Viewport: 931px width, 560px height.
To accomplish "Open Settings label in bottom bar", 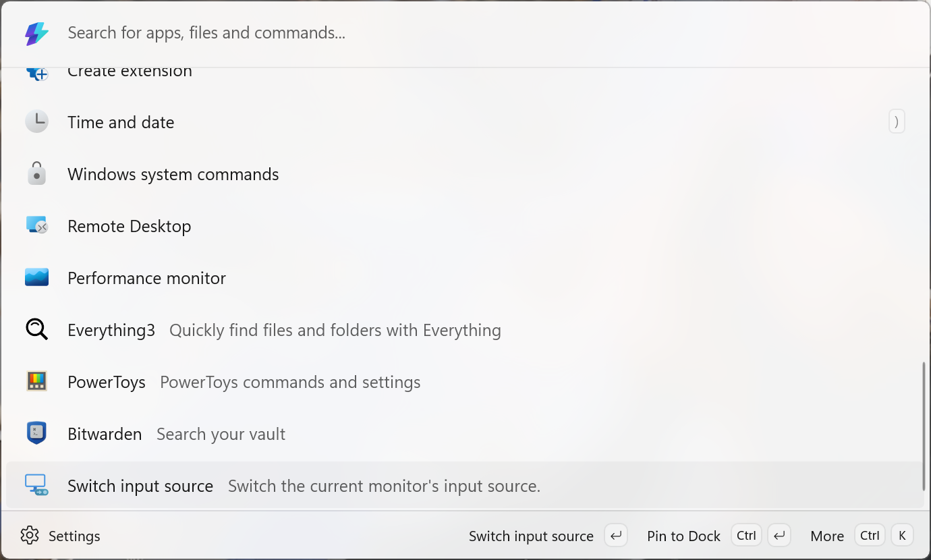I will (x=74, y=536).
